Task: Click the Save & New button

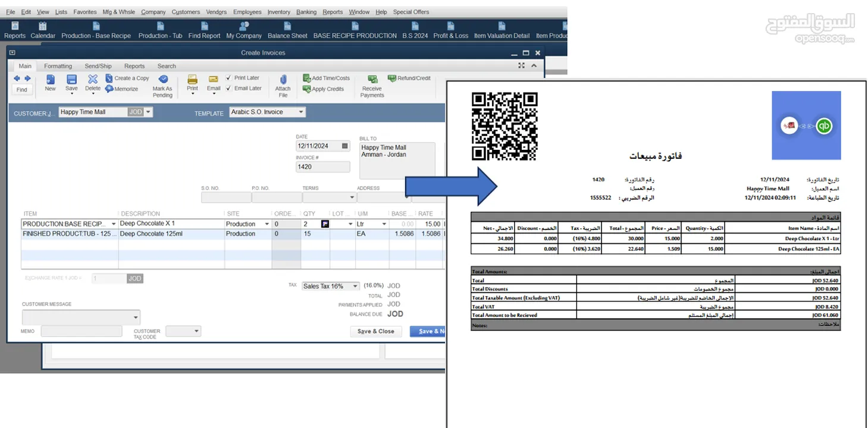Action: pyautogui.click(x=427, y=331)
